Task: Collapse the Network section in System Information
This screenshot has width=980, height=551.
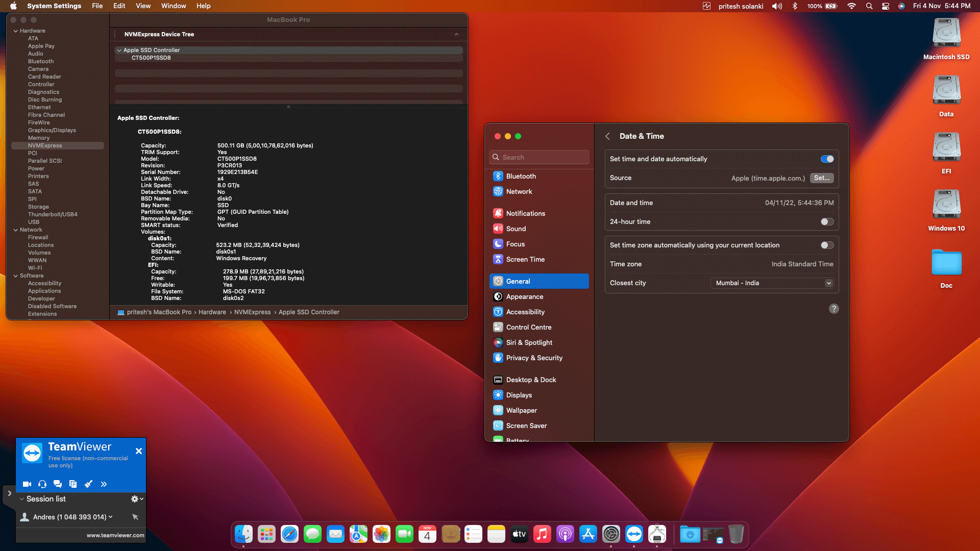Action: point(16,230)
